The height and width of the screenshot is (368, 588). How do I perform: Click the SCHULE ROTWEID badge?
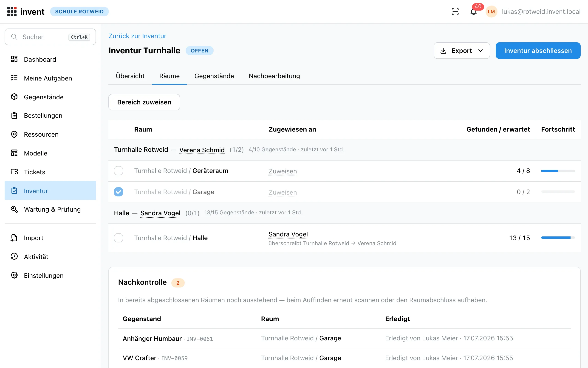click(x=79, y=11)
